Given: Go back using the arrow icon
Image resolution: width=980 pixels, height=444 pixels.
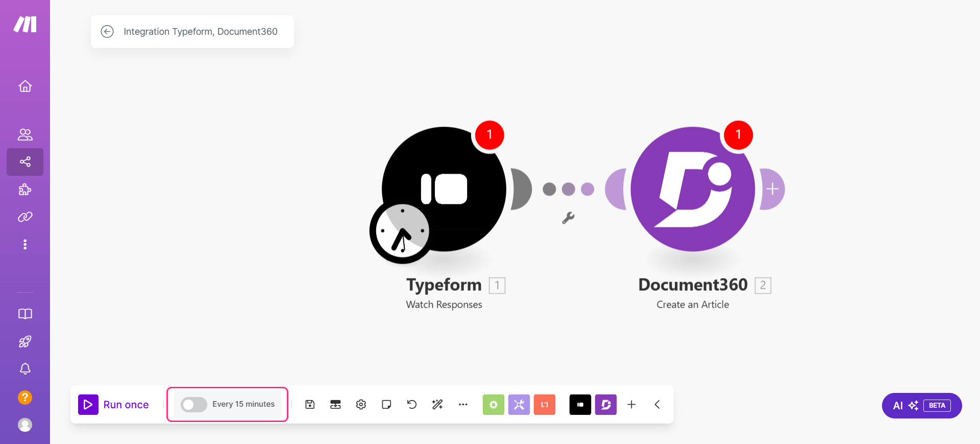Looking at the screenshot, I should (107, 32).
